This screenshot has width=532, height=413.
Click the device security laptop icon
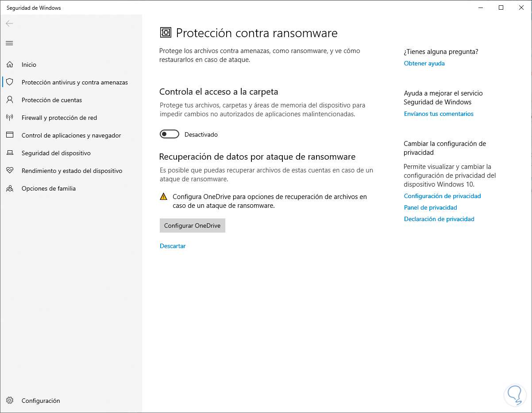[9, 153]
